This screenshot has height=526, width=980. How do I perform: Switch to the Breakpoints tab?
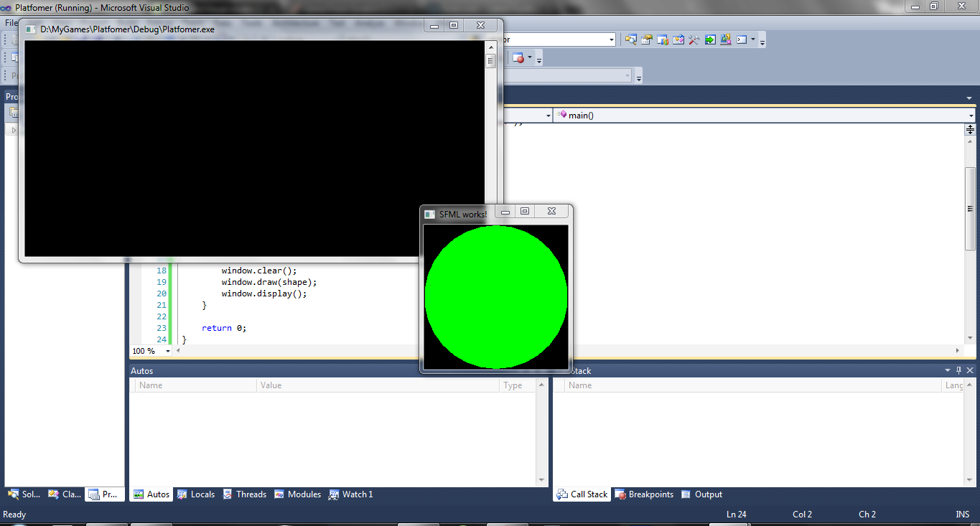point(643,494)
